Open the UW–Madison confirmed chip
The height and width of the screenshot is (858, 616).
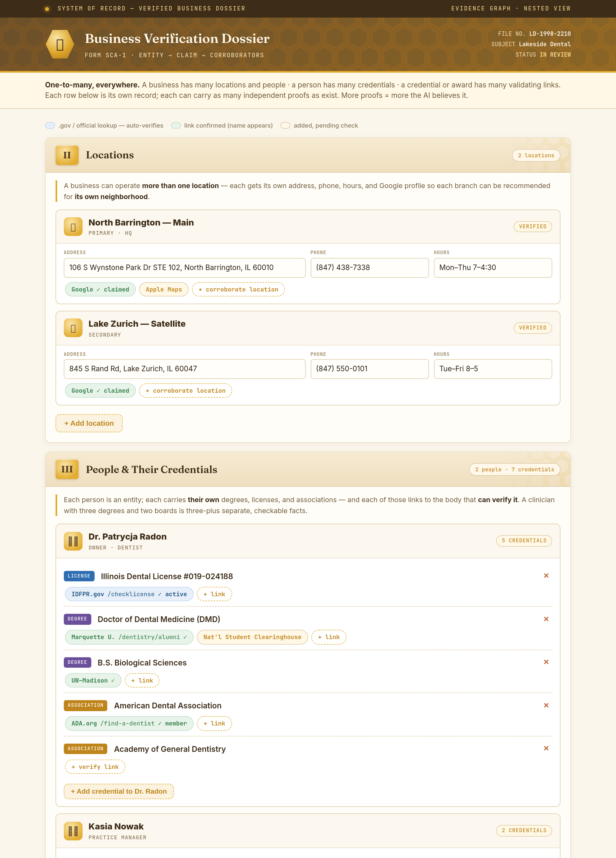click(93, 680)
